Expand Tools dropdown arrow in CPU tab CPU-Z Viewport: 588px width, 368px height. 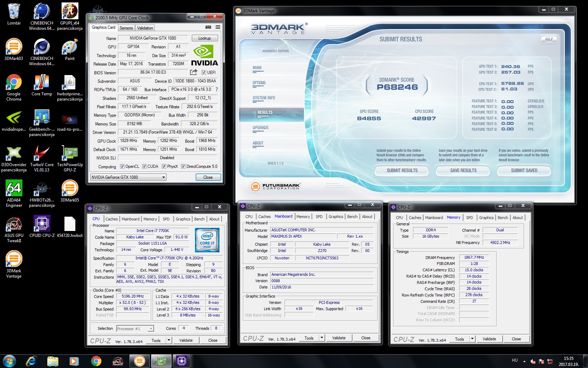pos(169,340)
